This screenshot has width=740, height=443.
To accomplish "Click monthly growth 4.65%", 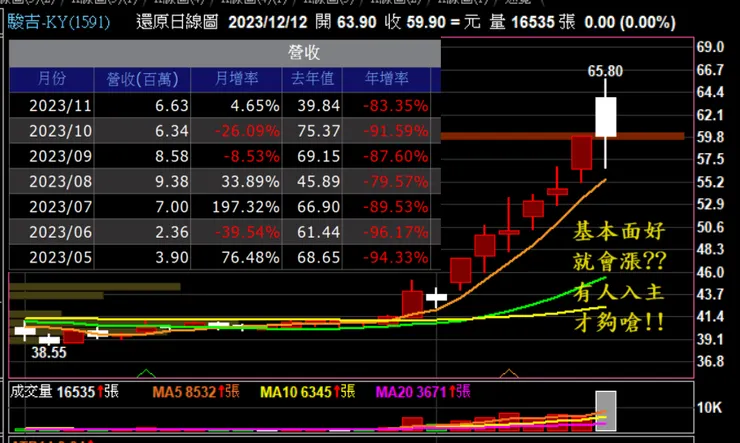I will [255, 106].
